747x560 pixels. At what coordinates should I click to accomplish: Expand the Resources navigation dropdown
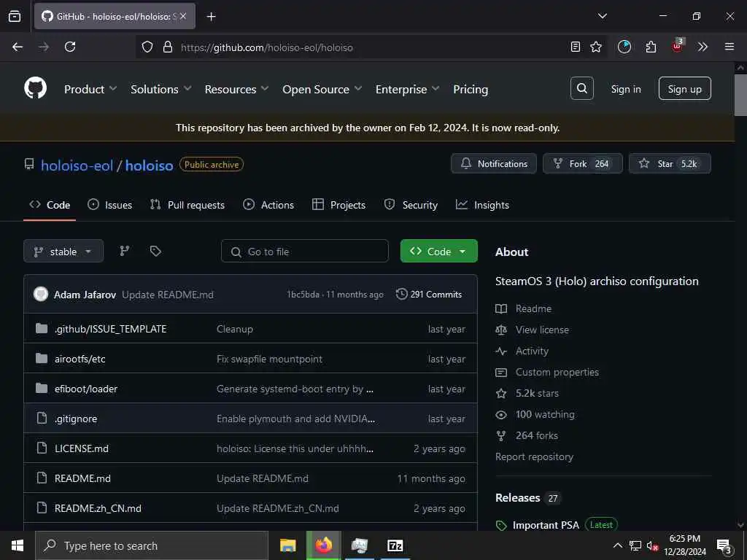pyautogui.click(x=237, y=89)
